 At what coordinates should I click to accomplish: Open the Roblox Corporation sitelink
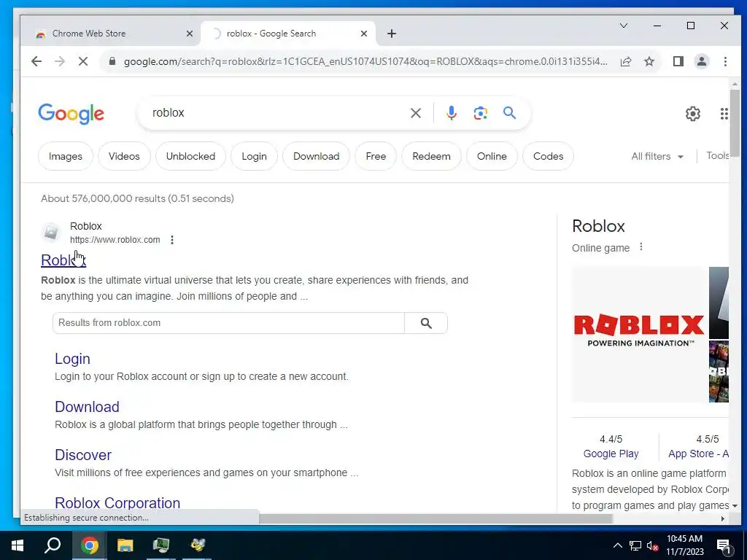click(117, 503)
